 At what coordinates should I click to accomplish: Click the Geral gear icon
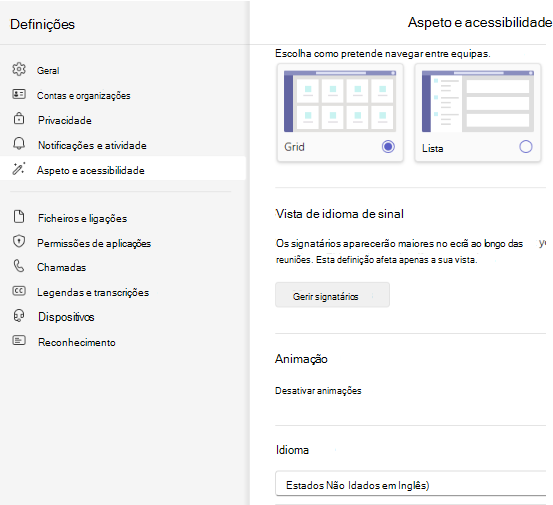[x=19, y=69]
